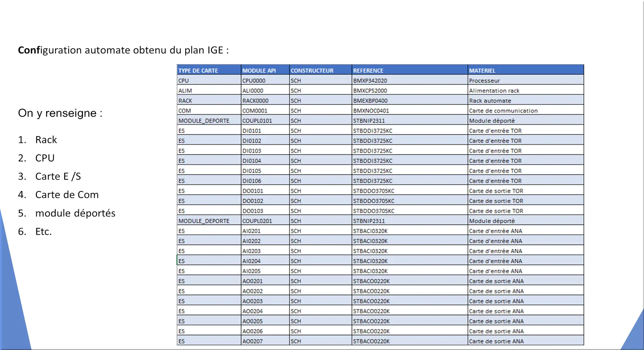Select cell DI0102
The image size is (644, 350).
click(265, 141)
